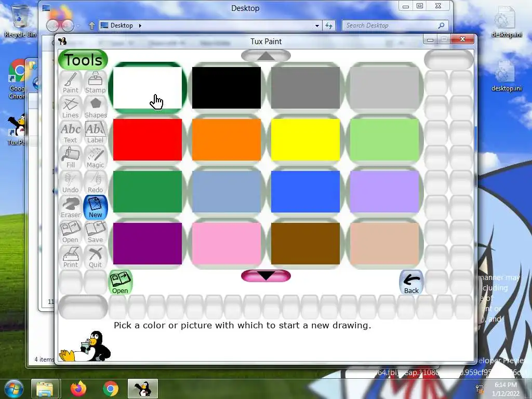Click the Tux Paint title bar icon
This screenshot has width=532, height=399.
[62, 42]
